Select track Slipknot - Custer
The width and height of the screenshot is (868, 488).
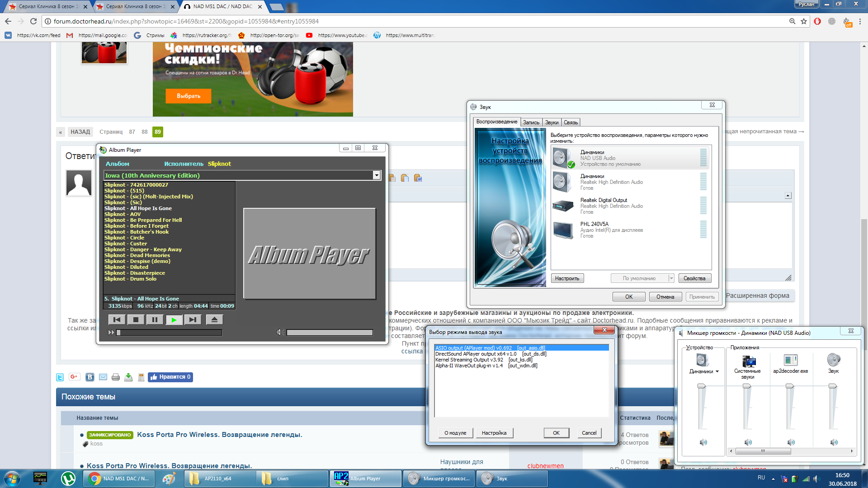pyautogui.click(x=126, y=244)
